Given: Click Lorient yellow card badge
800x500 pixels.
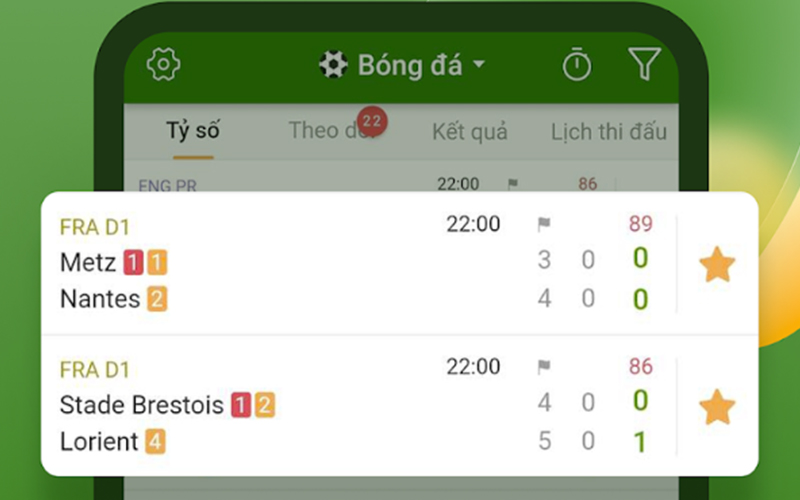Looking at the screenshot, I should click(155, 441).
